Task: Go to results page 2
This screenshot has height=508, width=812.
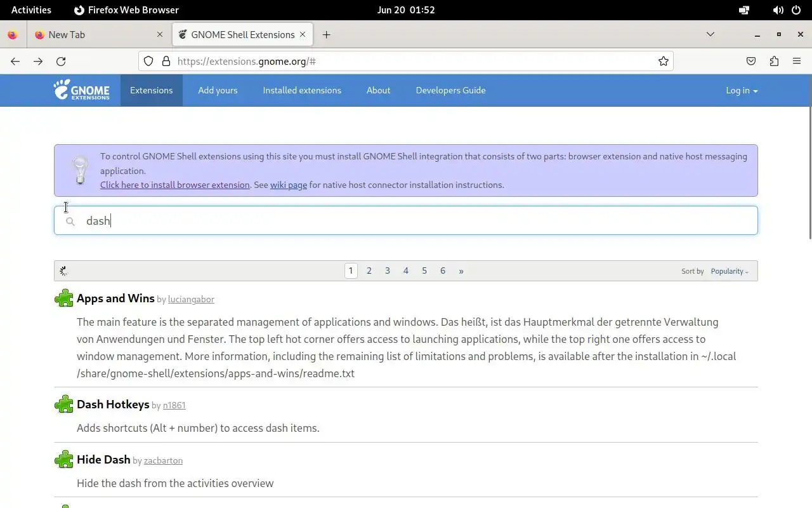Action: click(x=369, y=271)
